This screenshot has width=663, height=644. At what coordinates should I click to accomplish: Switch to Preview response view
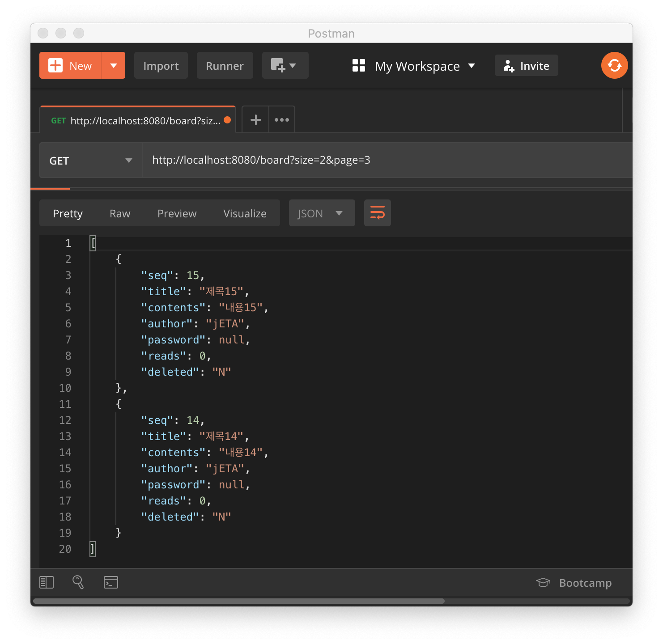coord(177,213)
